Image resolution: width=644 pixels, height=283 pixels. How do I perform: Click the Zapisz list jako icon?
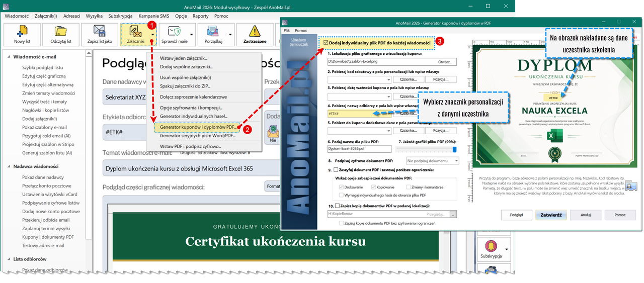click(x=99, y=31)
